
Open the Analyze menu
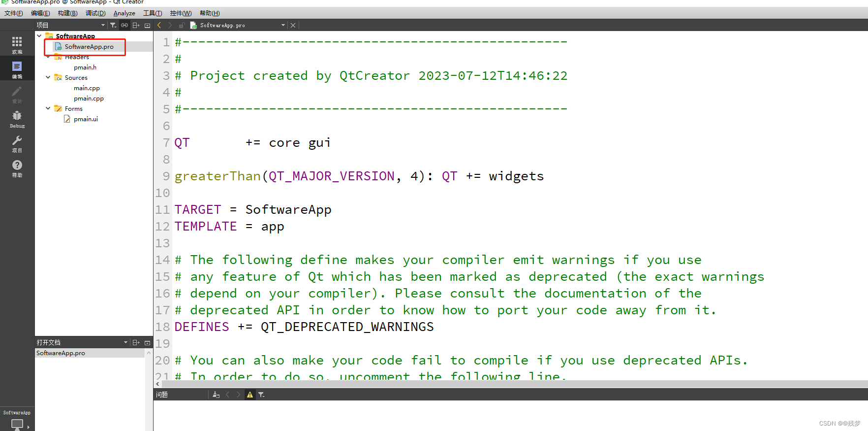click(x=124, y=13)
